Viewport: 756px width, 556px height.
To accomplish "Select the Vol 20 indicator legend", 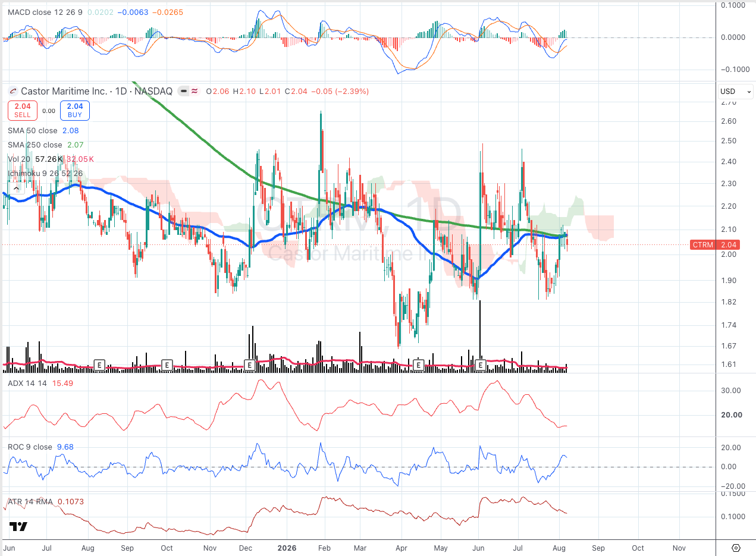I will pyautogui.click(x=51, y=159).
